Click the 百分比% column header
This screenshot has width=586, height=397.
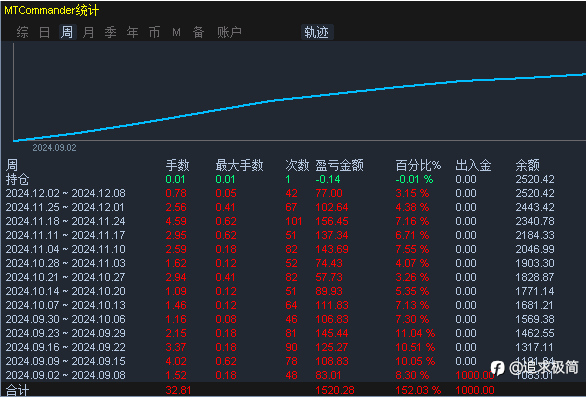tap(418, 165)
